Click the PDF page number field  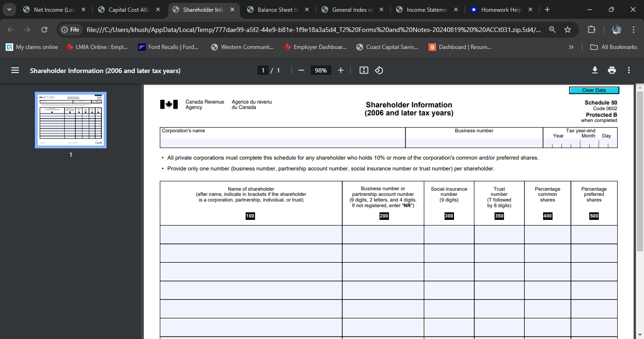click(x=263, y=70)
